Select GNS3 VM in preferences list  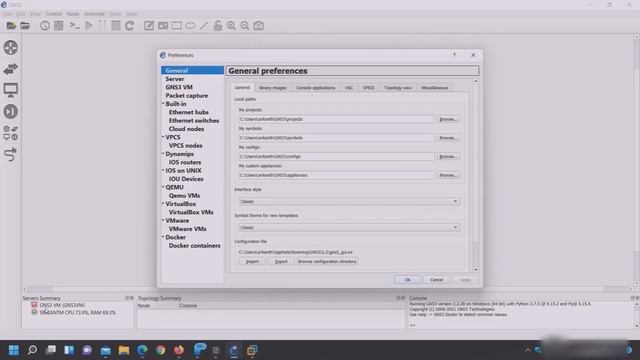[179, 87]
